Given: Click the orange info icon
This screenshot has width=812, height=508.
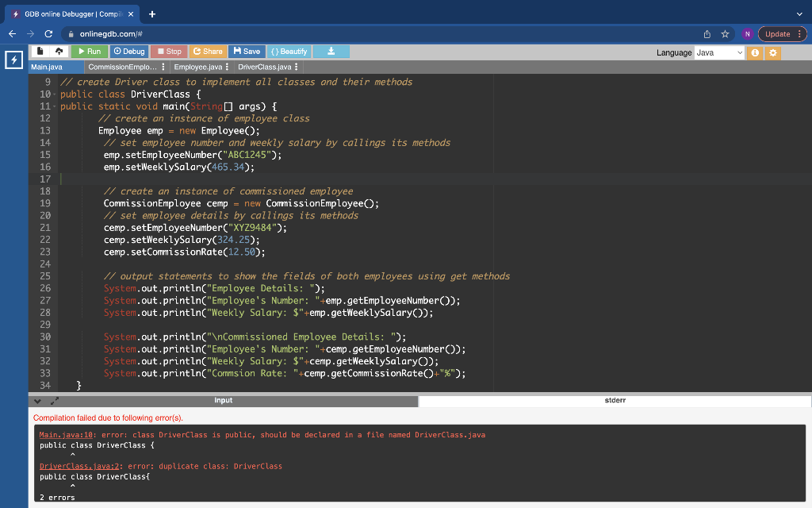Looking at the screenshot, I should pos(755,52).
